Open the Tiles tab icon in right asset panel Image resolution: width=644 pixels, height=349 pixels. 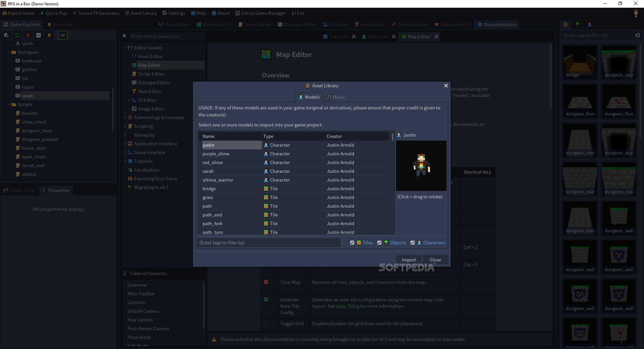[566, 24]
